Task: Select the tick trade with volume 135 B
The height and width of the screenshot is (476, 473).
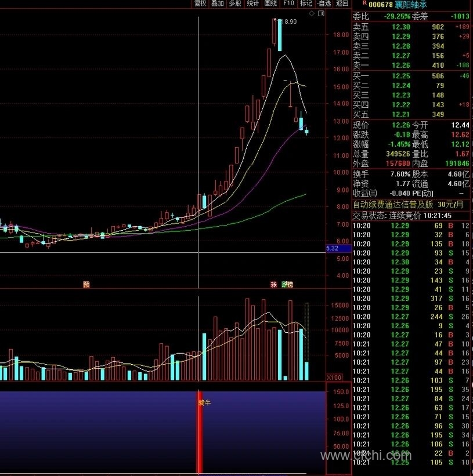Action: point(411,244)
